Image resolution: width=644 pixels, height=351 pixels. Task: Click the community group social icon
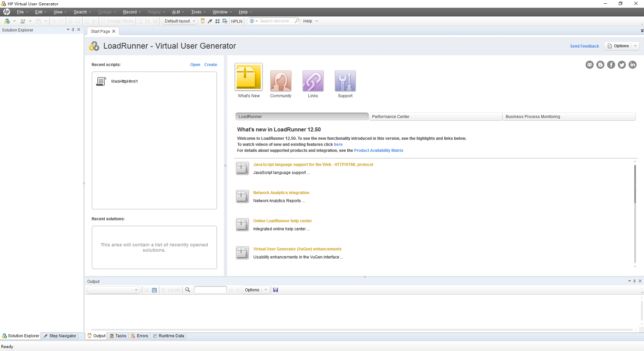pos(590,65)
